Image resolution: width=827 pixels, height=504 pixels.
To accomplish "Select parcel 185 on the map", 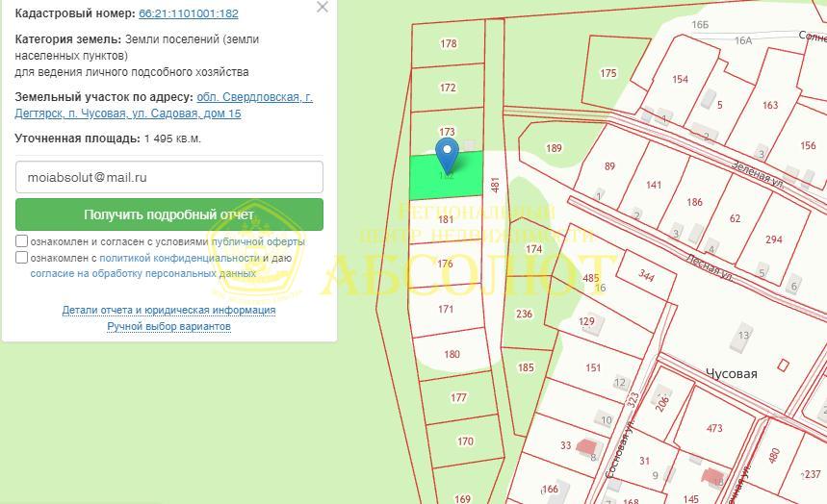I will [x=526, y=367].
